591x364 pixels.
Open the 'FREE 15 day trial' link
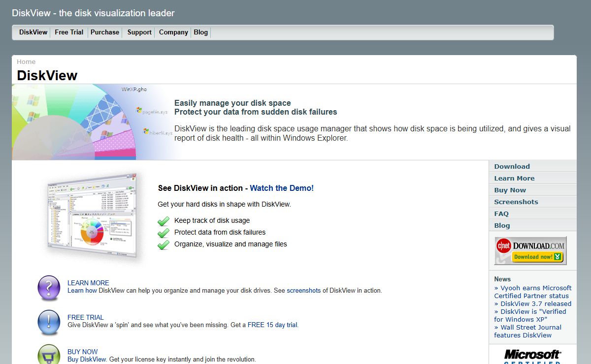273,325
